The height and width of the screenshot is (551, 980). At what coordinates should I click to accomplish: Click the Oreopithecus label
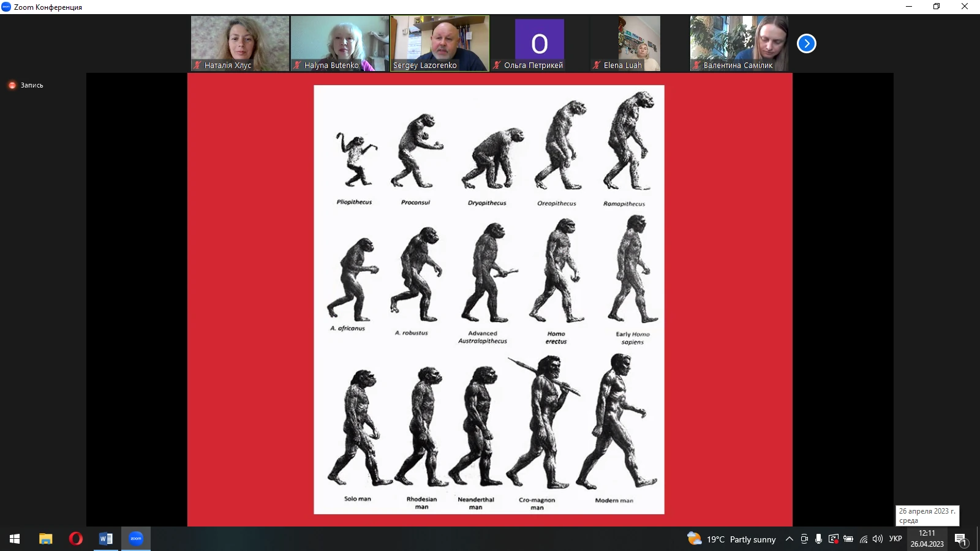[x=557, y=203]
